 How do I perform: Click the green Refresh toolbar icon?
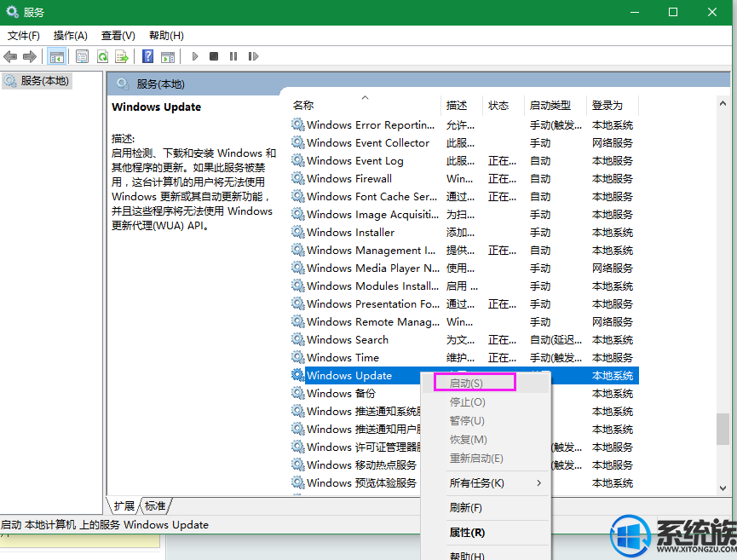click(x=102, y=57)
